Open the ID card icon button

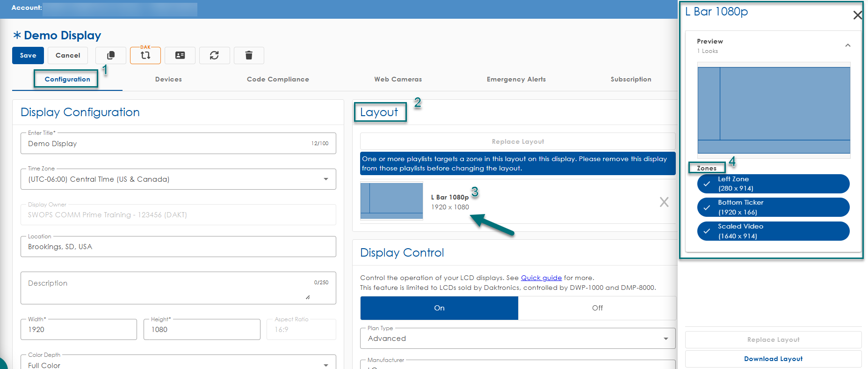pyautogui.click(x=180, y=55)
